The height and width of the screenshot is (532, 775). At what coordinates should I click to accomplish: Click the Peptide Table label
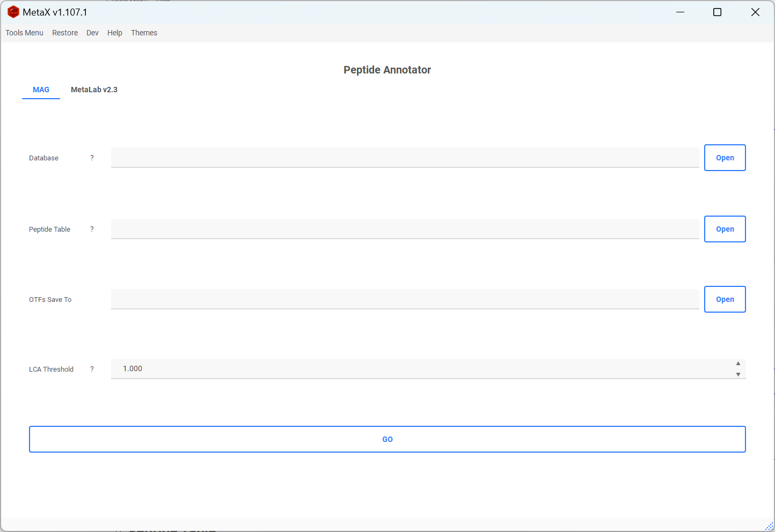pyautogui.click(x=49, y=229)
